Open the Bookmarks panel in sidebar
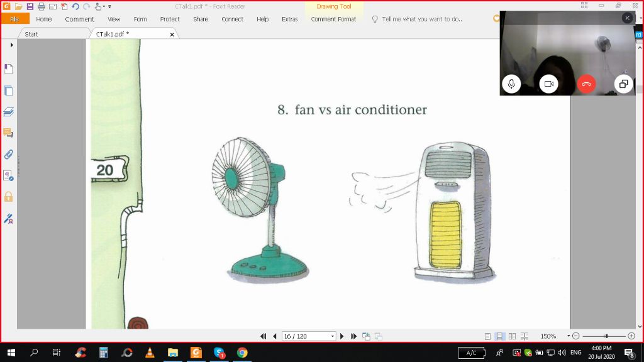This screenshot has height=362, width=644. point(8,69)
